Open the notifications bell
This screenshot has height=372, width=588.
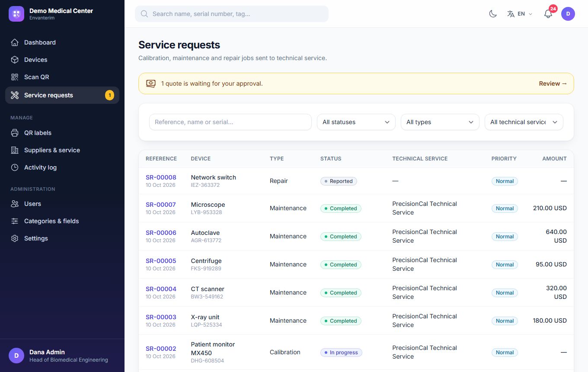[548, 14]
